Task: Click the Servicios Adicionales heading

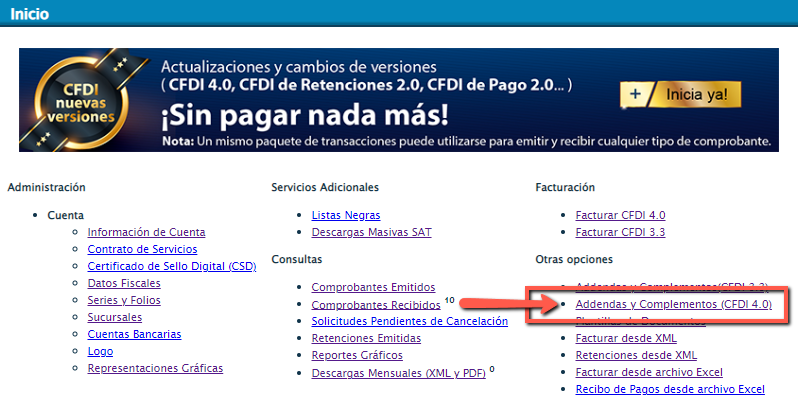Action: [x=325, y=187]
